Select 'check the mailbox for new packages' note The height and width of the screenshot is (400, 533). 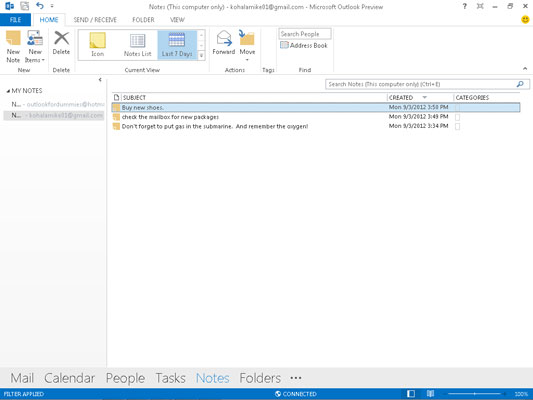(316, 117)
